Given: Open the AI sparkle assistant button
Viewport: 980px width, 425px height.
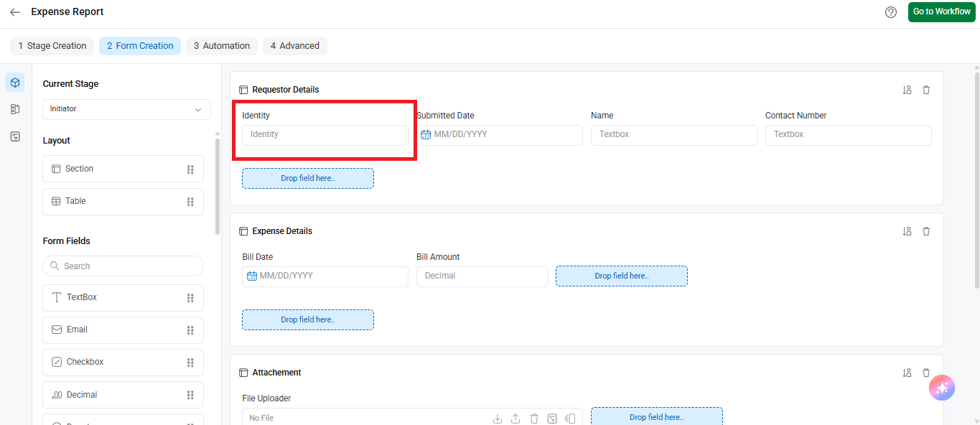Looking at the screenshot, I should 942,388.
